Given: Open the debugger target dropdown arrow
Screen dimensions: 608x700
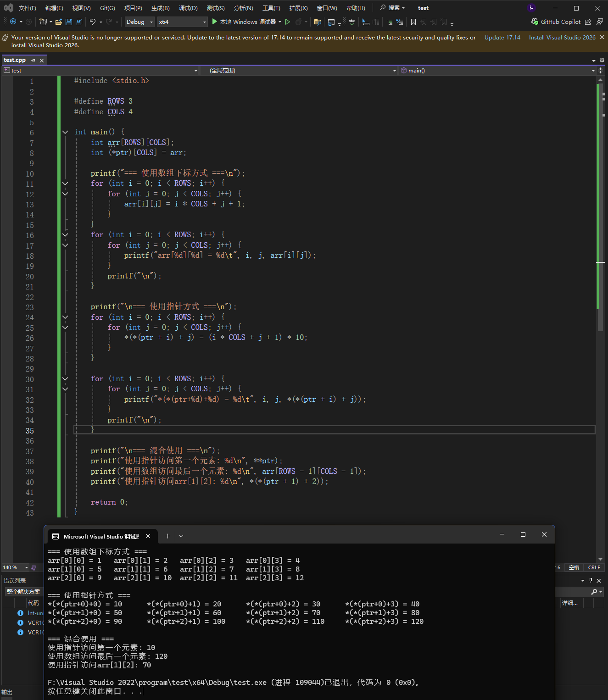Looking at the screenshot, I should (280, 22).
